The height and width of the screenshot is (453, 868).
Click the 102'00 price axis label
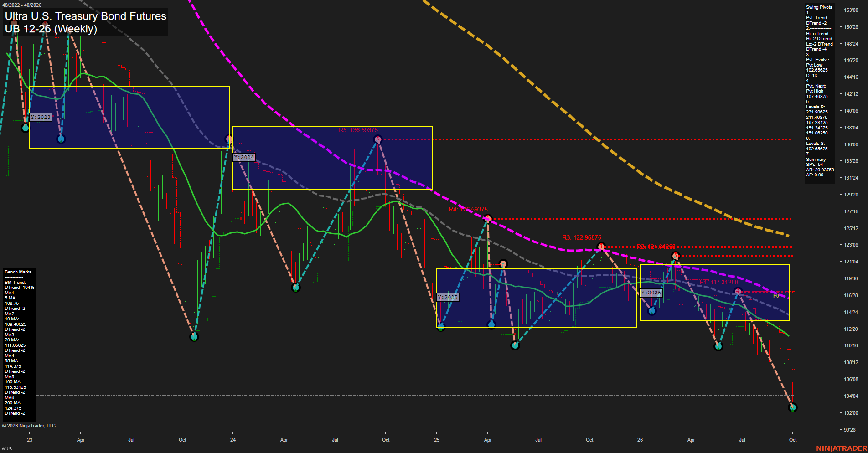[851, 413]
